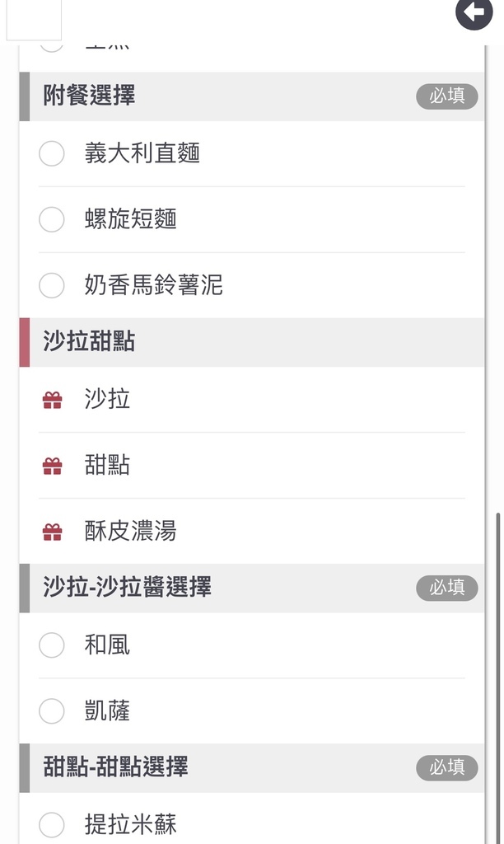The height and width of the screenshot is (844, 504).
Task: Choose the 螺旋短麵 radio option
Action: coord(52,220)
